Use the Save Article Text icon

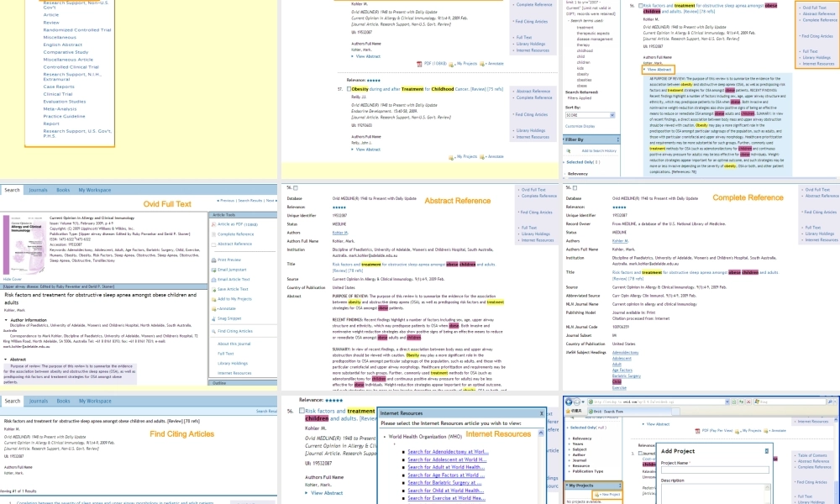(x=213, y=290)
